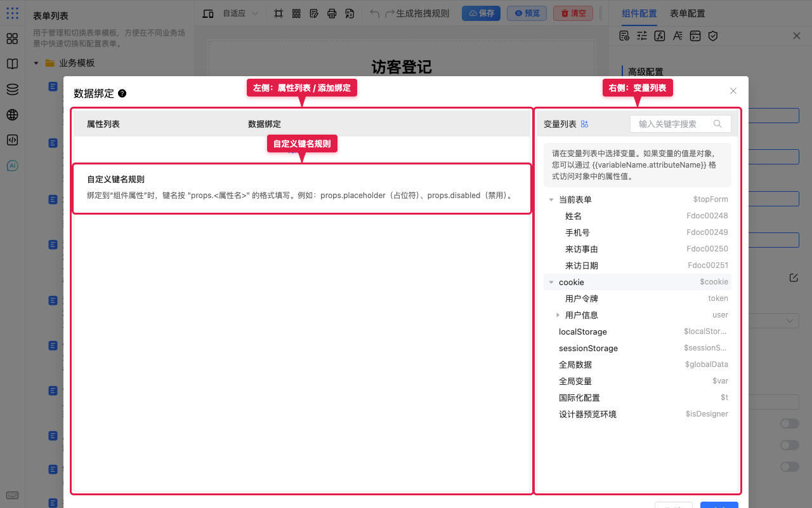Screen dimensions: 812x508
Task: Open the function fx icon in config panel
Action: [660, 36]
